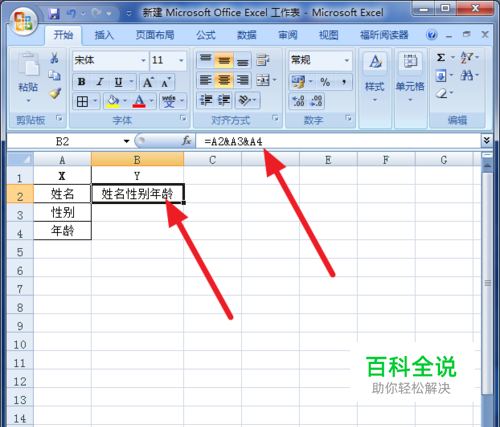Insert function with fx button
Viewport: 500px width, 427px height.
pyautogui.click(x=186, y=141)
